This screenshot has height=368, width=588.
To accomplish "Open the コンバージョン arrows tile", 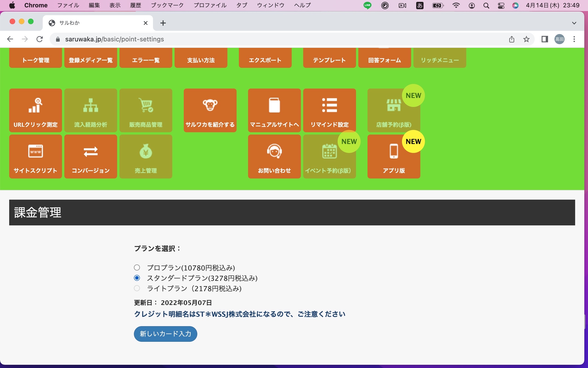I will click(x=91, y=156).
